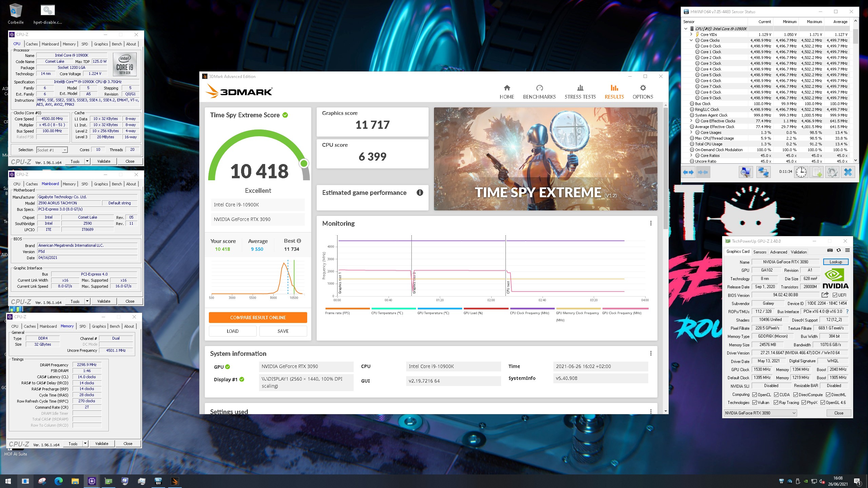868x488 pixels.
Task: Toggle the DirectML checkbox in GPU-Z
Action: 828,395
